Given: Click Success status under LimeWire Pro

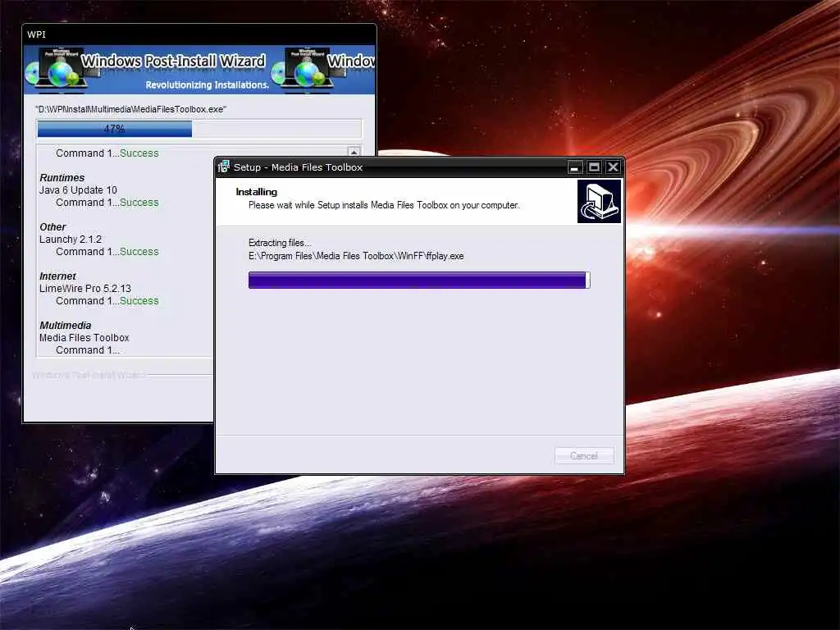Looking at the screenshot, I should click(139, 301).
